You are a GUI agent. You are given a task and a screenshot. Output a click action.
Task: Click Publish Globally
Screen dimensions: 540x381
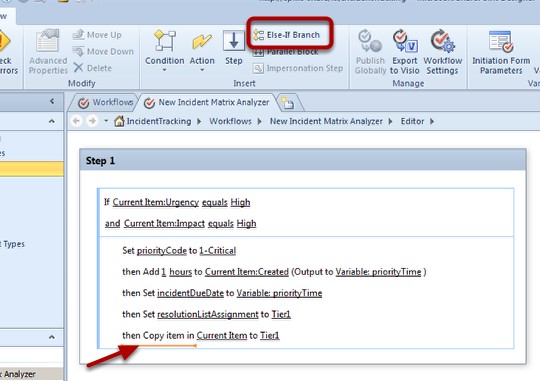click(370, 52)
